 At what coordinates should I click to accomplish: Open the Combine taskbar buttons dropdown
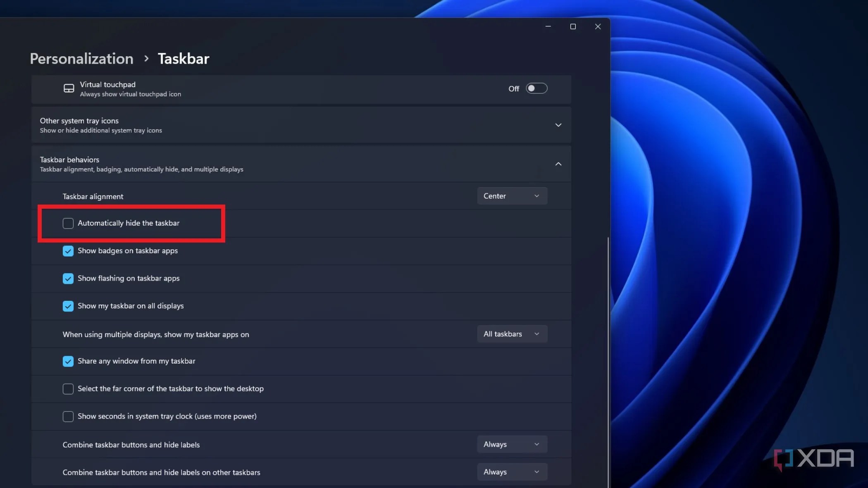pos(512,444)
